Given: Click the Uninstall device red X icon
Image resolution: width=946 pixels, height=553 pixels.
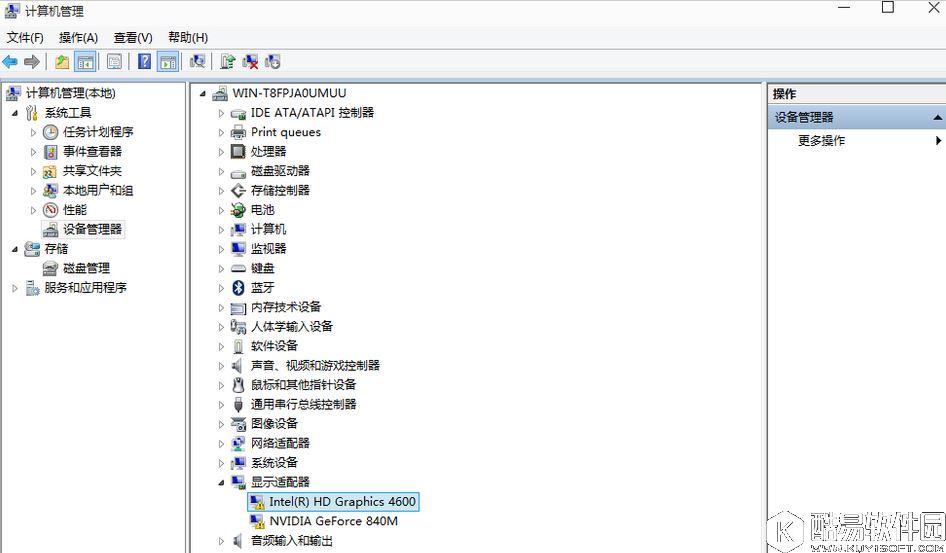Looking at the screenshot, I should pos(250,62).
